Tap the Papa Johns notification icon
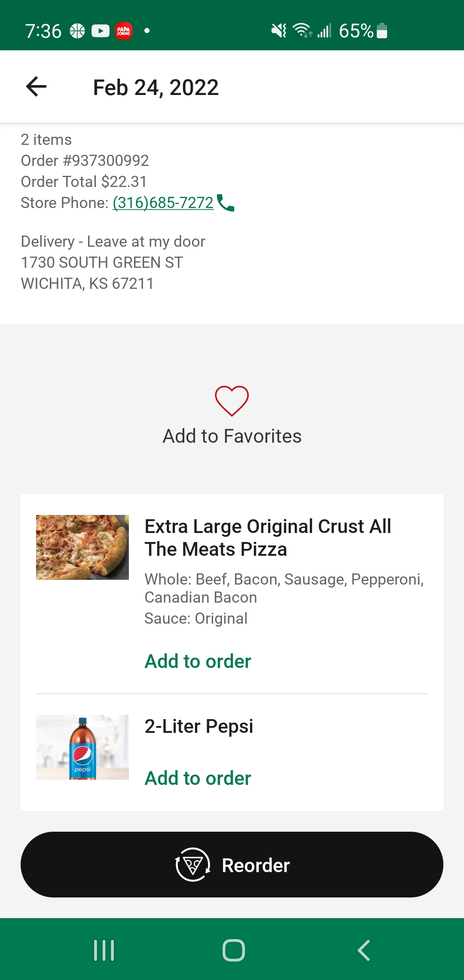This screenshot has height=980, width=464. click(x=124, y=31)
